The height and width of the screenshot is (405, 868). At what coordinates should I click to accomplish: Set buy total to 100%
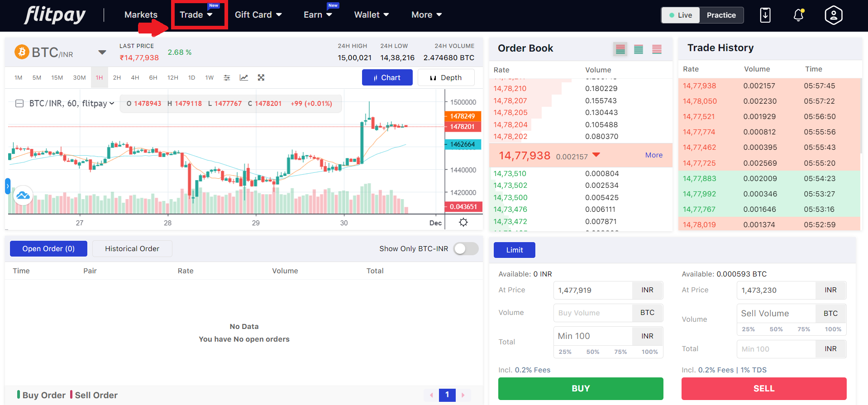tap(650, 352)
